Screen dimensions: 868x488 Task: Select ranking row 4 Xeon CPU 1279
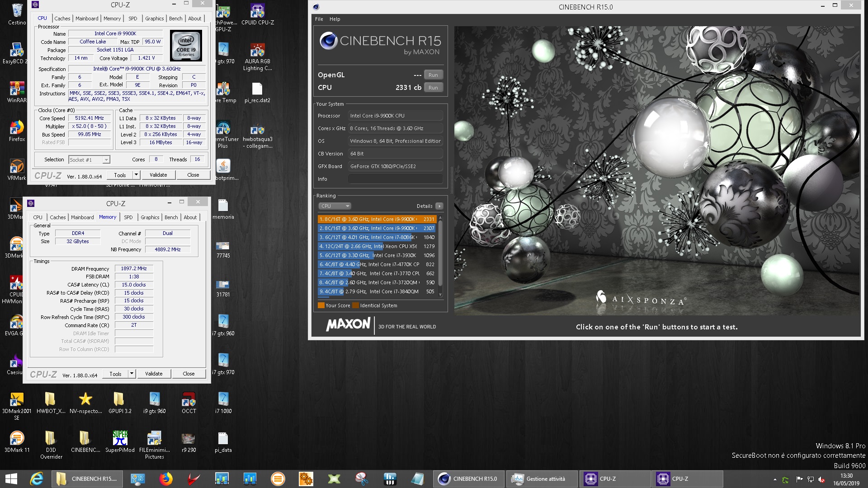tap(377, 246)
